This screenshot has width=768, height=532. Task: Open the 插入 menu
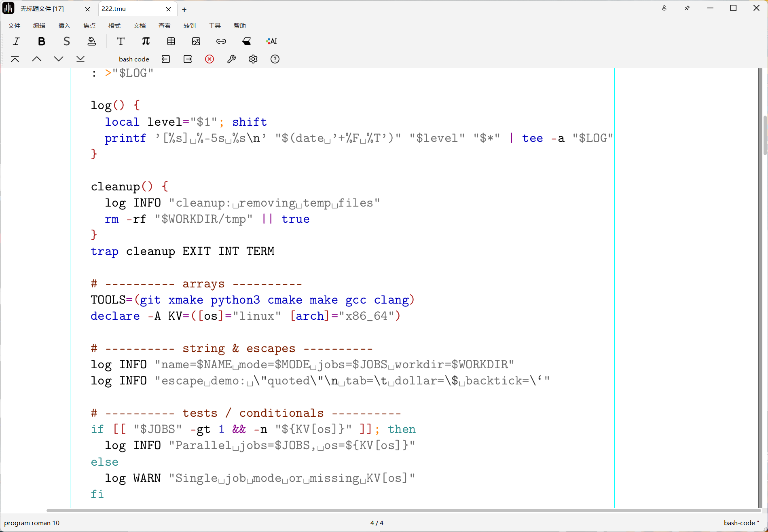(64, 25)
